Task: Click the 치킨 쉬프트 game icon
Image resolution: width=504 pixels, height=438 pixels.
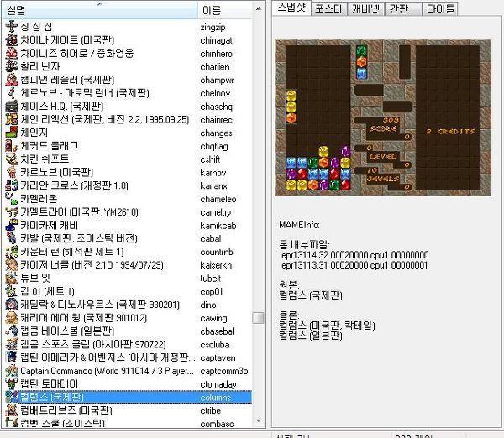Action: tap(12, 159)
